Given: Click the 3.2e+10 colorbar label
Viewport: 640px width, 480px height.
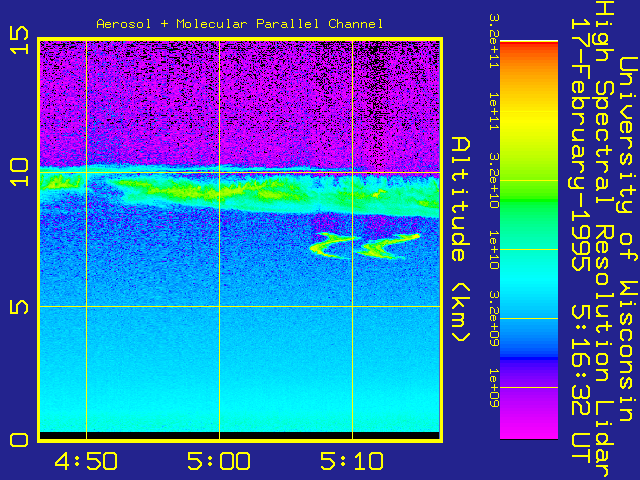Looking at the screenshot, I should (493, 180).
